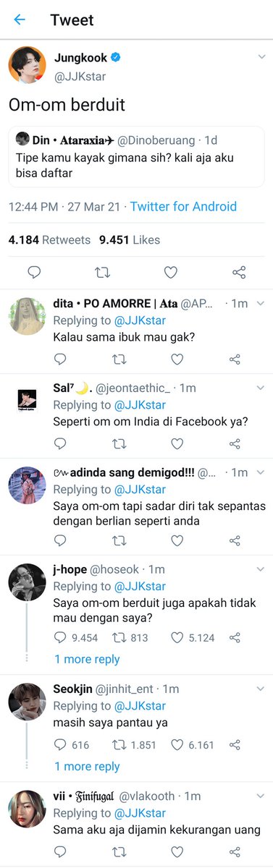
Task: Share the reply from dita
Action: point(235,359)
